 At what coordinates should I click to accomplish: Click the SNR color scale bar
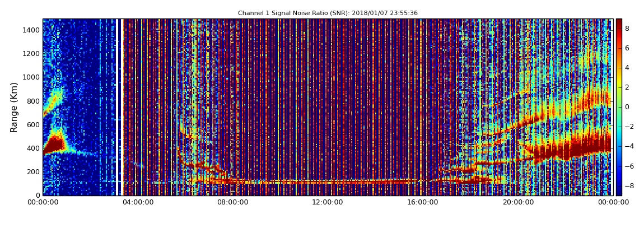coord(619,107)
